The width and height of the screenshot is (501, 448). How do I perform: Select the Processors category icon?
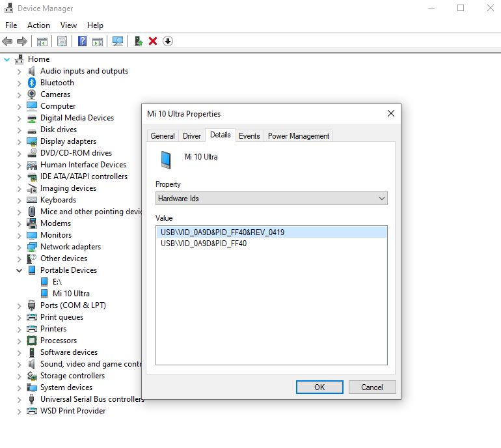pos(32,341)
